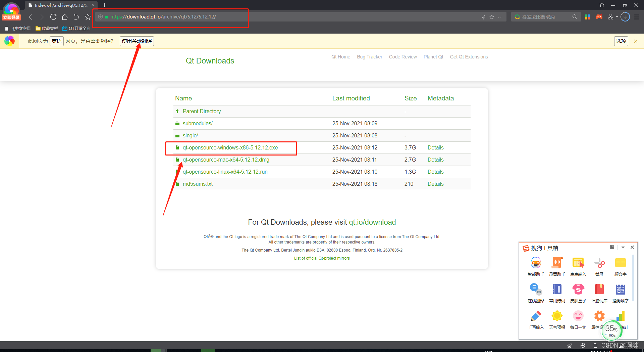The height and width of the screenshot is (352, 644).
Task: Open Get Qt Extensions link
Action: coord(469,57)
